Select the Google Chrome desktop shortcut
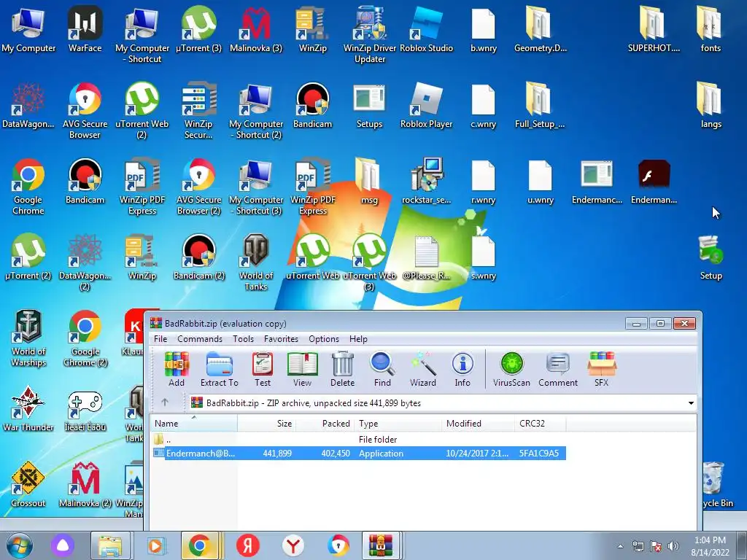 (28, 187)
